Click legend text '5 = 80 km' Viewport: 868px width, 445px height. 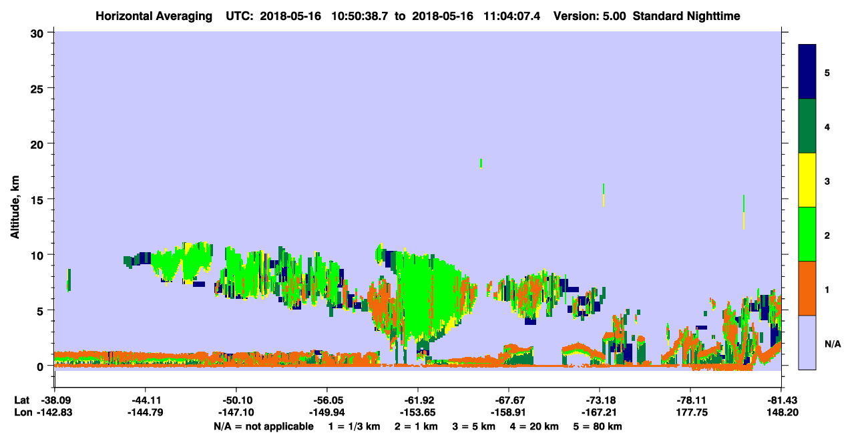[x=599, y=426]
